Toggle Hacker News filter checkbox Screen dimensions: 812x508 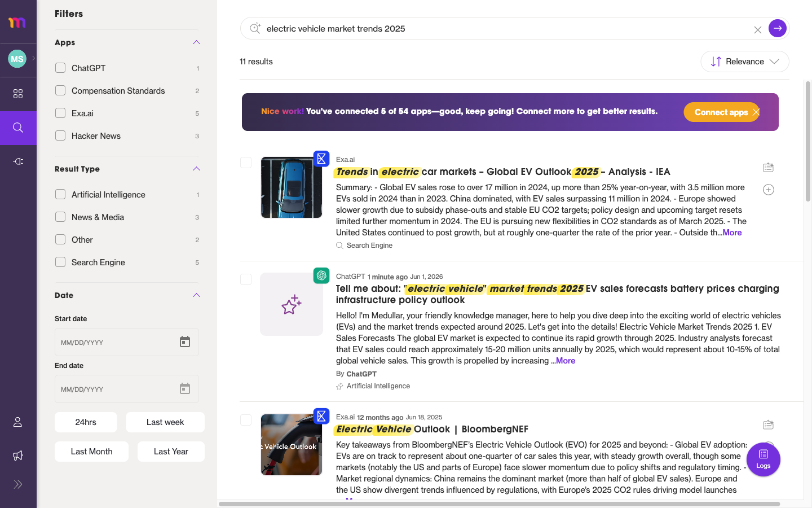click(60, 135)
